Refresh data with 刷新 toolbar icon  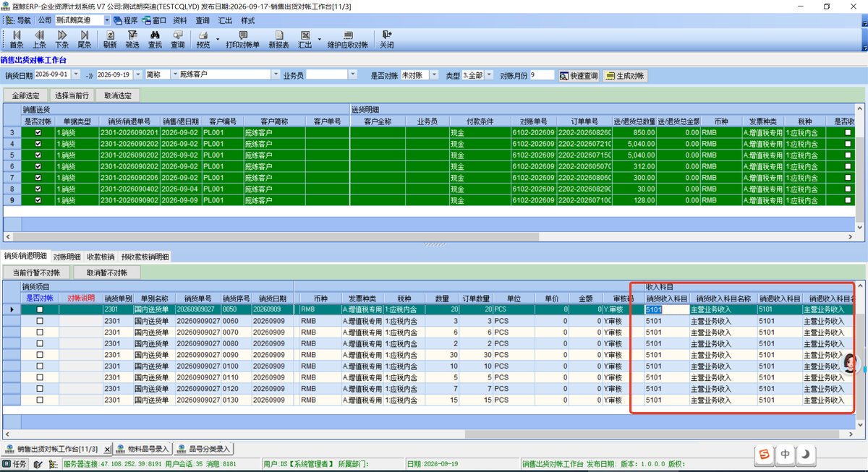(x=109, y=39)
